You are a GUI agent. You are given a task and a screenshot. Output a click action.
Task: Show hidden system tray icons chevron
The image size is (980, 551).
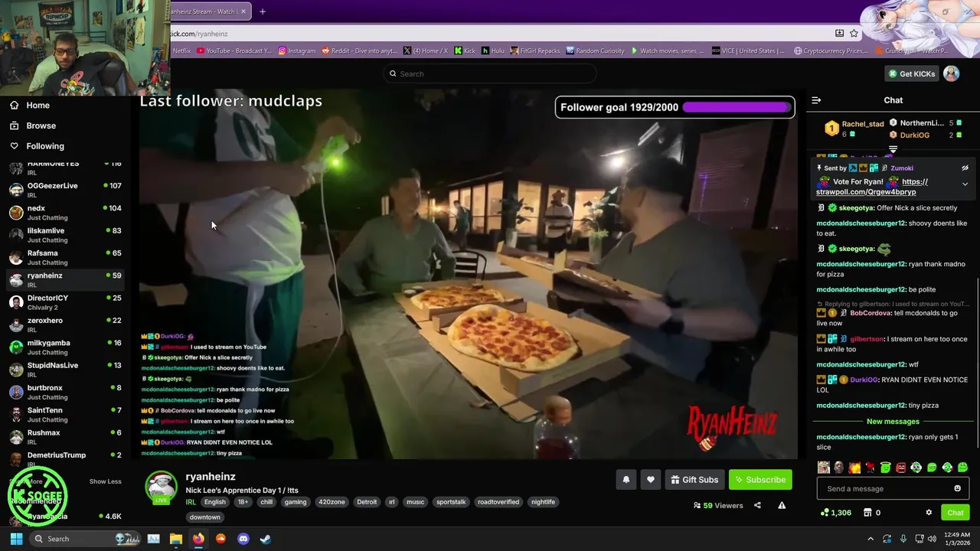coord(871,539)
